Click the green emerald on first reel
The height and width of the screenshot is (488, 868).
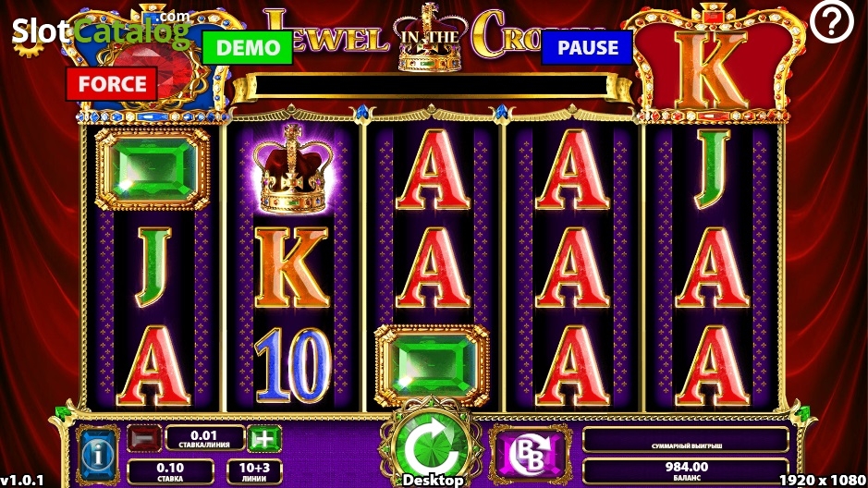[x=153, y=169]
